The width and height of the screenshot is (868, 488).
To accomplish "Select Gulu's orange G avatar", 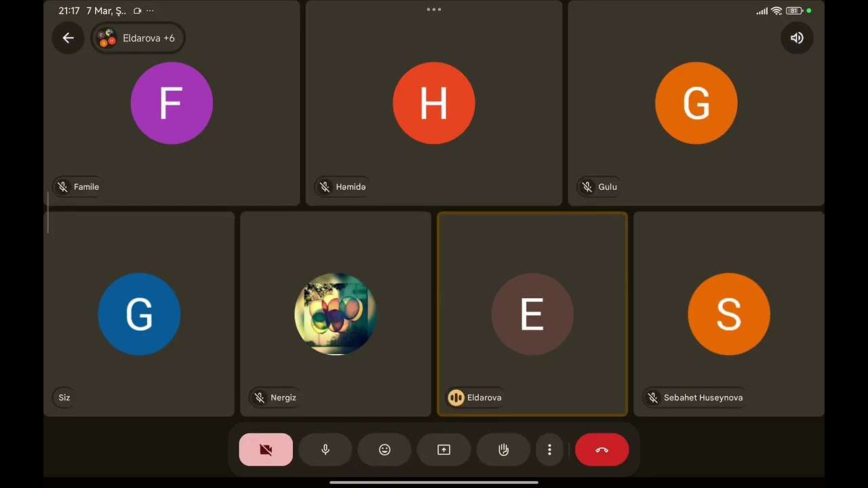I will click(x=696, y=103).
